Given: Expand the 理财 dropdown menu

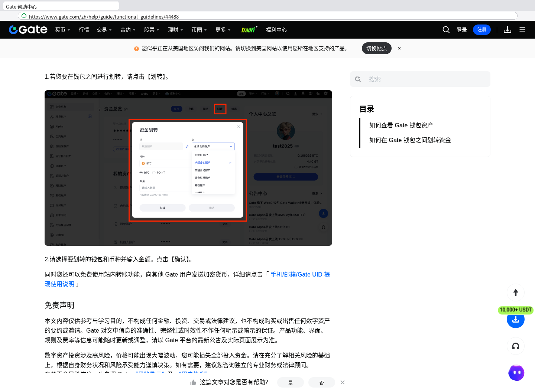Looking at the screenshot, I should point(175,30).
